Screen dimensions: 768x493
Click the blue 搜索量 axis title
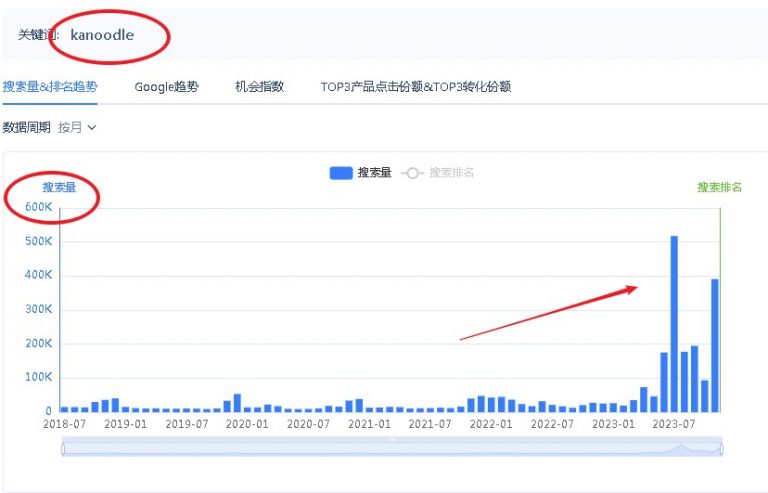pos(59,187)
